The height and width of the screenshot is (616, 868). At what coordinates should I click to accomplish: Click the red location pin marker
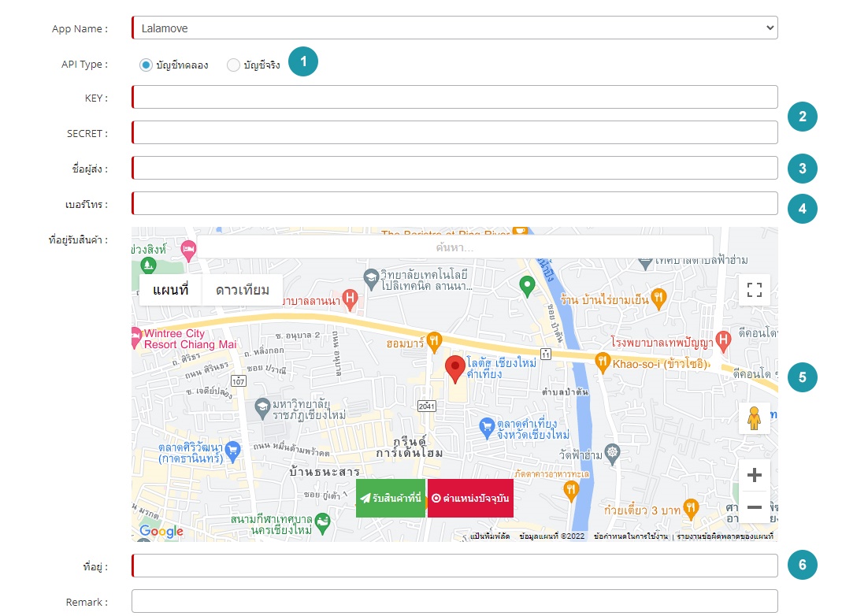[x=455, y=369]
